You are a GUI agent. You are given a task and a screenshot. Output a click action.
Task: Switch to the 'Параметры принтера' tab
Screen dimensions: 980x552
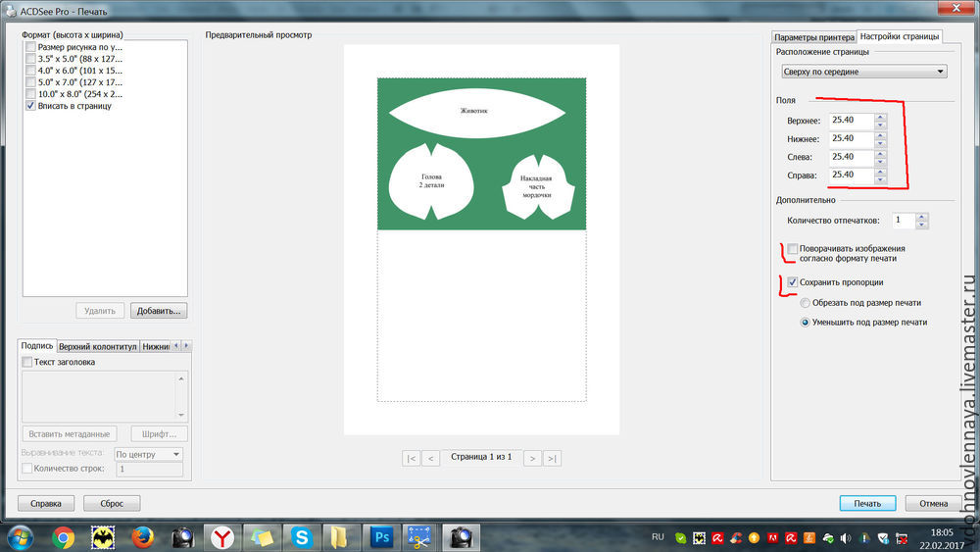pos(813,37)
